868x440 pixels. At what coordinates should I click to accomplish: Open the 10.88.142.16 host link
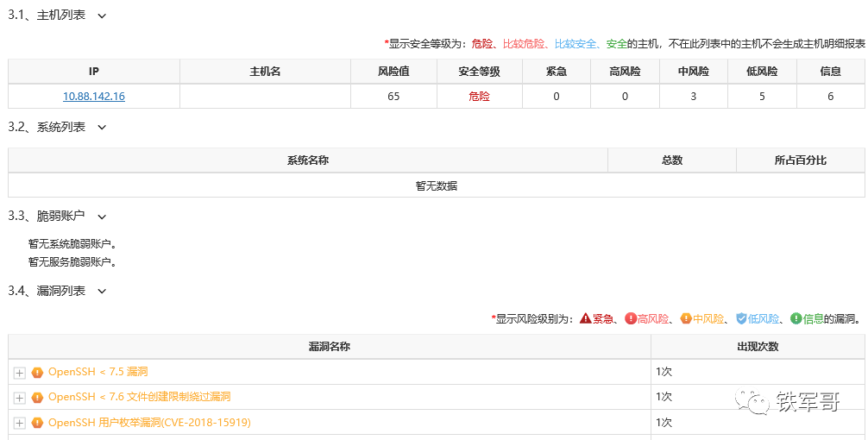(94, 97)
